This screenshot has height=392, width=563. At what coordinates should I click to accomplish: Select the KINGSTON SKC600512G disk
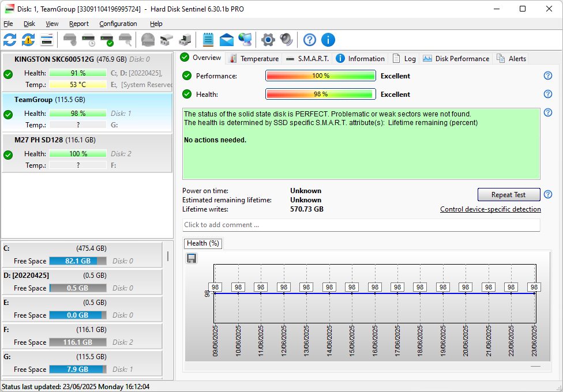[x=87, y=72]
